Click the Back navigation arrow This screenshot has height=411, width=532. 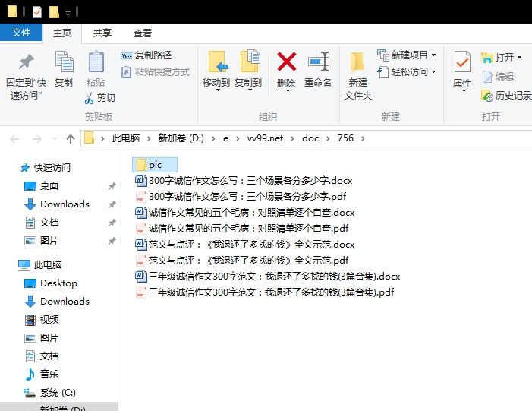point(14,138)
